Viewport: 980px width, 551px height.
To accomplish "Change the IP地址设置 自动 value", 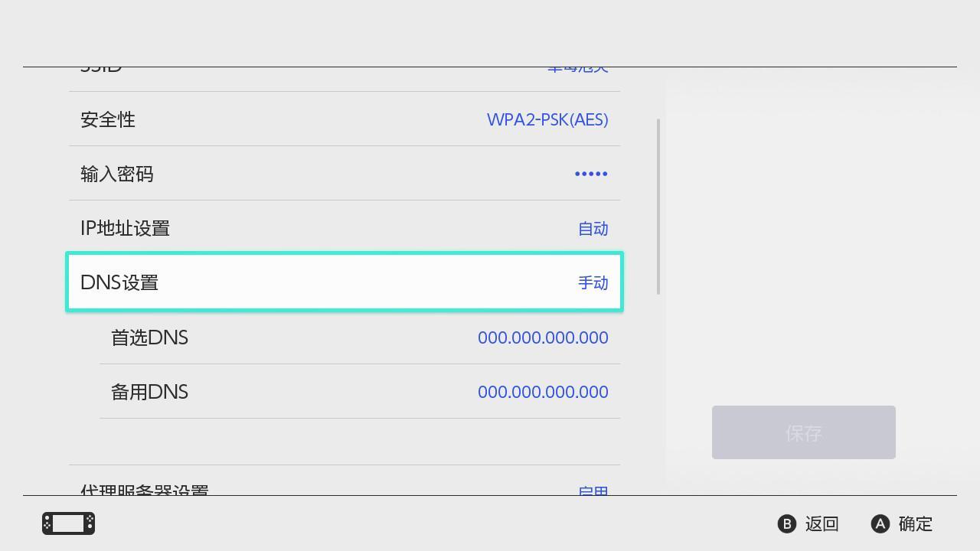I will 593,229.
